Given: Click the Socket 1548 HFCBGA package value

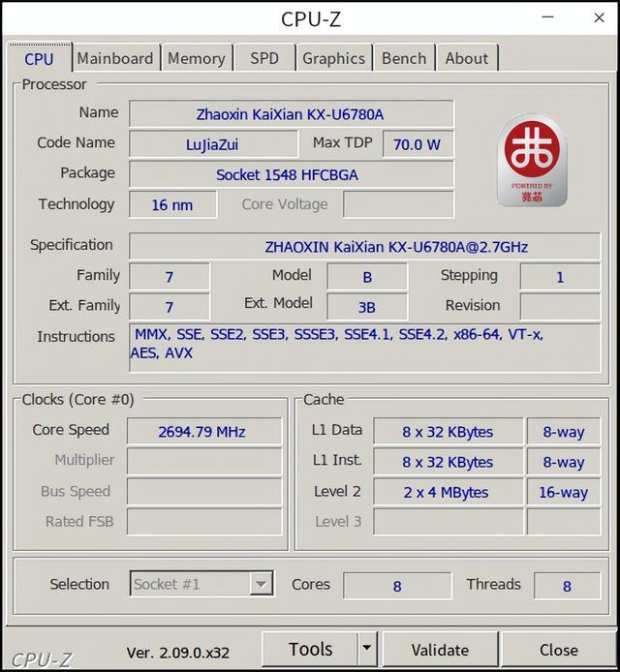Looking at the screenshot, I should pyautogui.click(x=292, y=174).
